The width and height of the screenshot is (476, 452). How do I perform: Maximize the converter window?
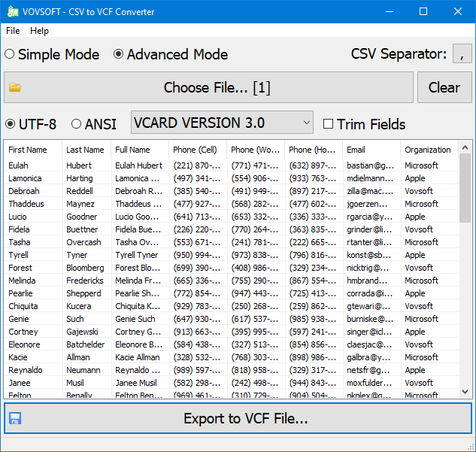click(x=423, y=12)
